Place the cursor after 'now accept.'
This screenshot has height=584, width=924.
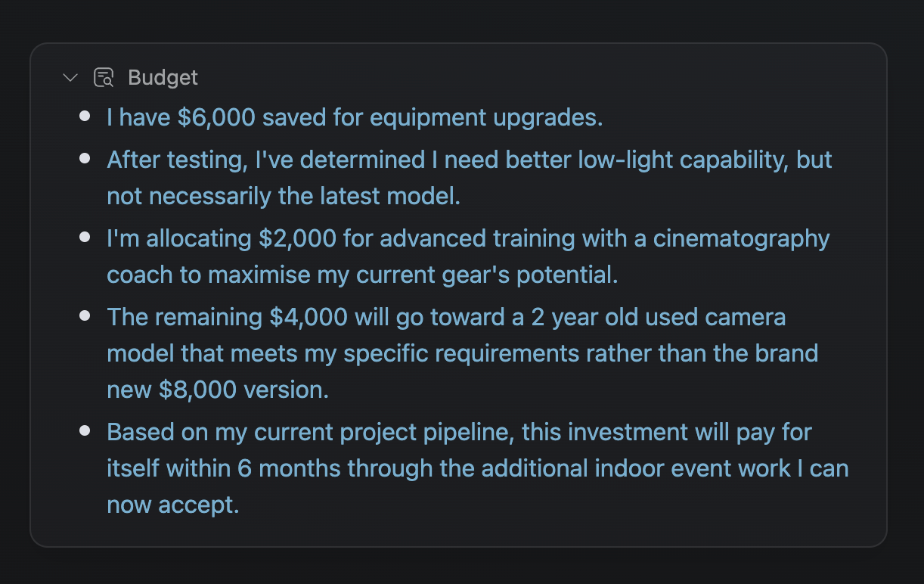[240, 505]
